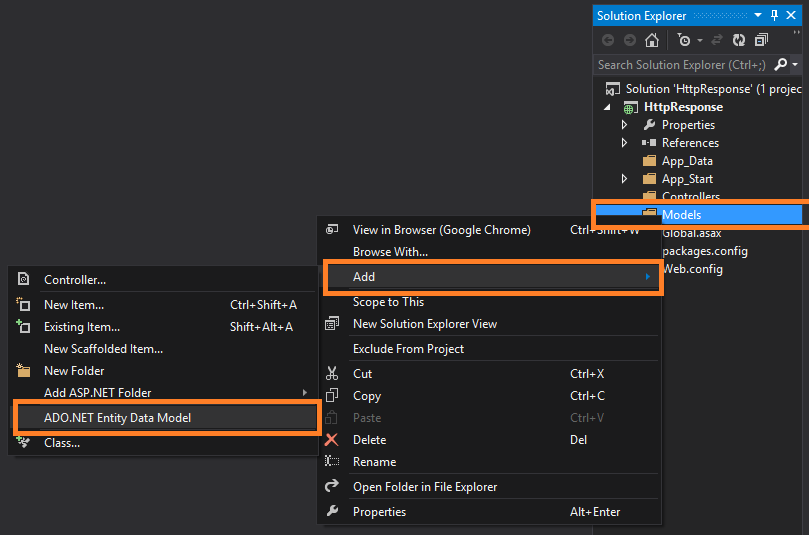Click the Refresh icon in Solution Explorer toolbar

tap(739, 41)
